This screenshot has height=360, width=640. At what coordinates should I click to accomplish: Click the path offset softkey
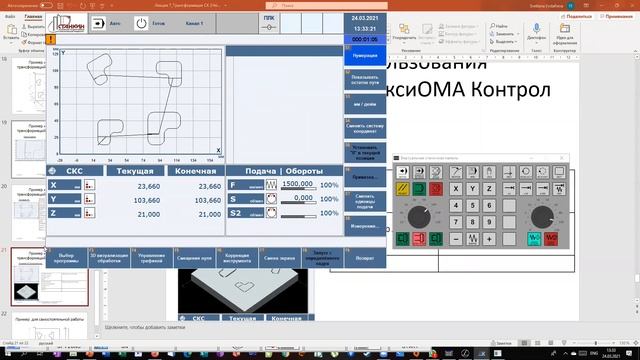[x=194, y=258]
